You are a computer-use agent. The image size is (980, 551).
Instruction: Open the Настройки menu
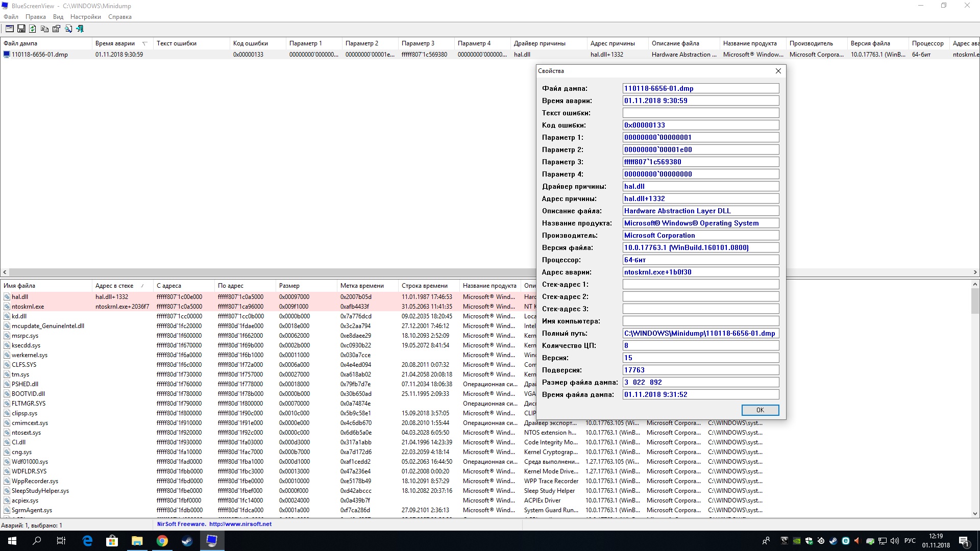pos(85,17)
